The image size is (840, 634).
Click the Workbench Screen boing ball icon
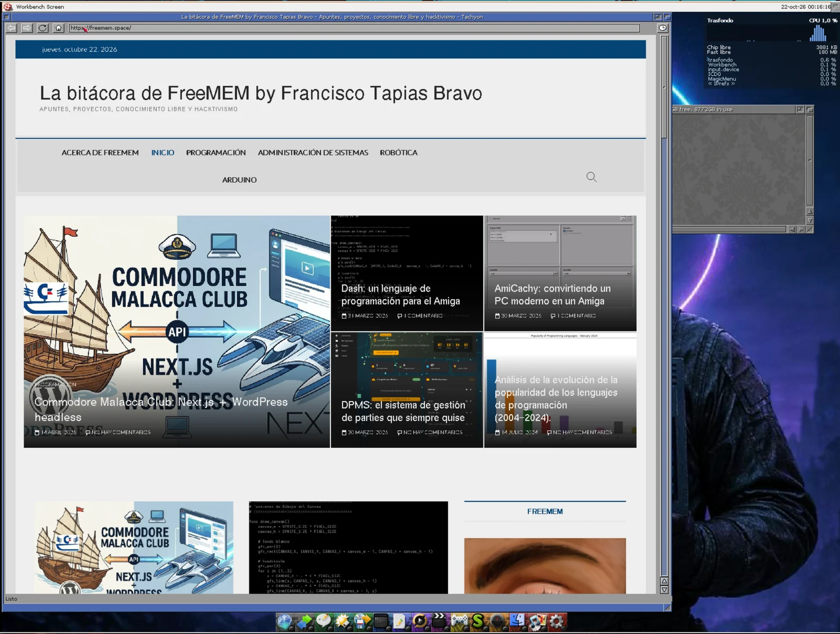point(8,6)
